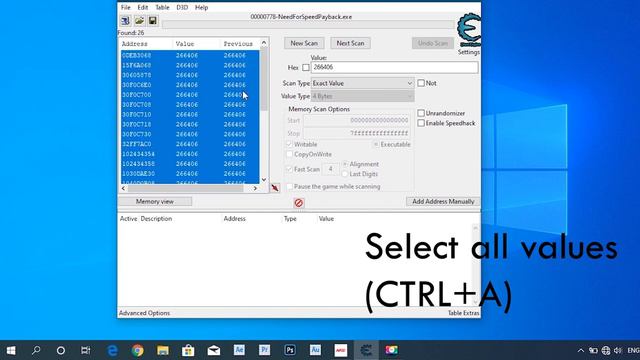Screen dimensions: 640x360
Task: Enable the Unrandomizer checkbox
Action: [x=421, y=113]
